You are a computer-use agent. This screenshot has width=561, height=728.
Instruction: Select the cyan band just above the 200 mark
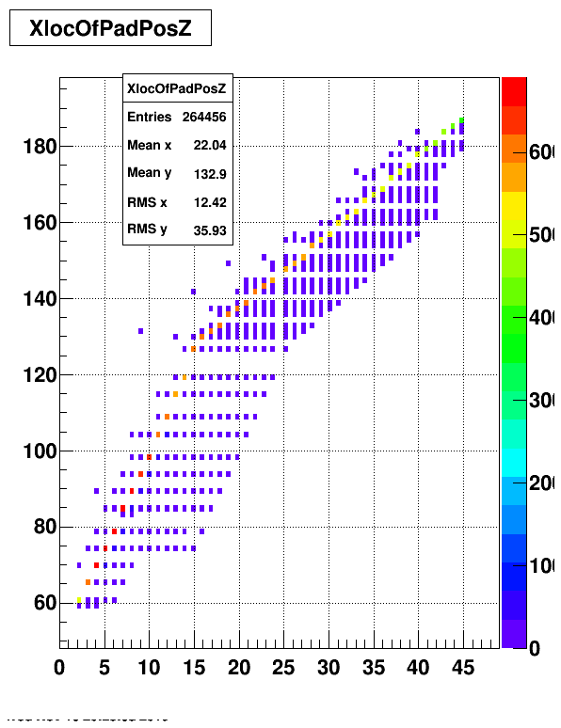point(514,463)
